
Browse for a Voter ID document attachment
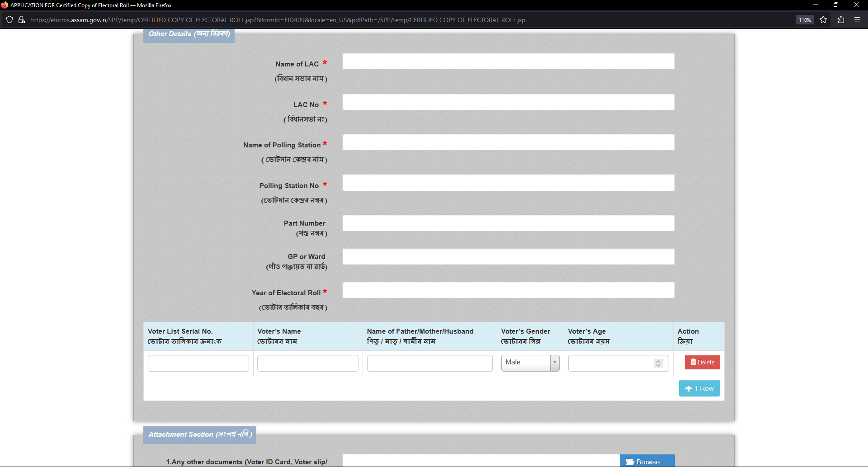coord(647,461)
